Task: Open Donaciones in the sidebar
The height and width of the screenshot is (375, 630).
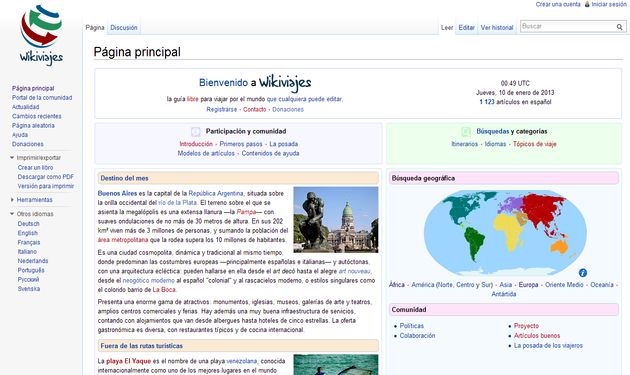Action: 28,144
